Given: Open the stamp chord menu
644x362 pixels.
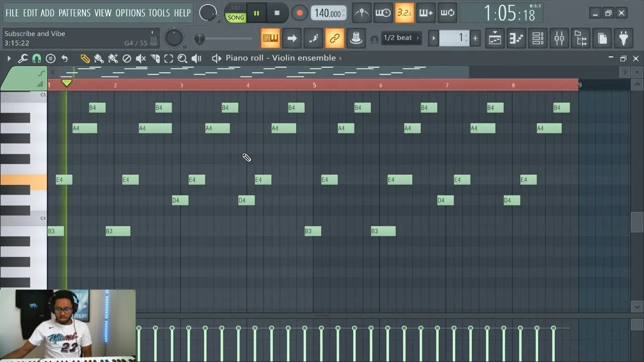Looking at the screenshot, I should (50, 58).
